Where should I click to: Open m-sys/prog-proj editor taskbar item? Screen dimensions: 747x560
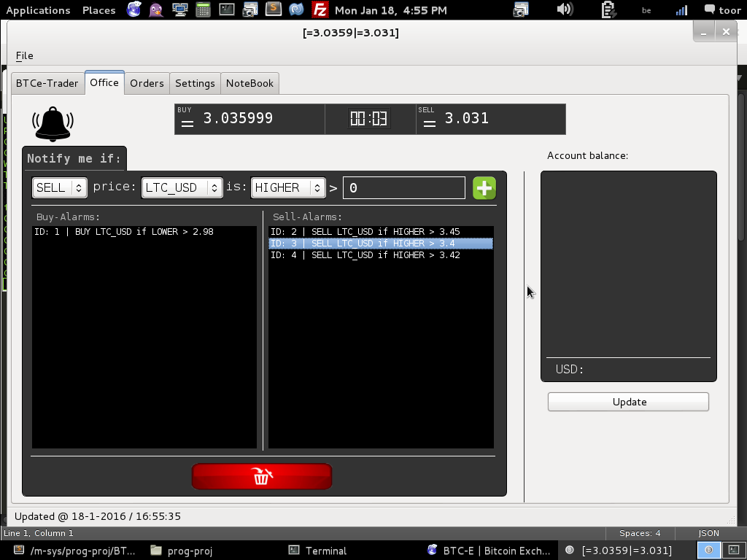tap(74, 551)
